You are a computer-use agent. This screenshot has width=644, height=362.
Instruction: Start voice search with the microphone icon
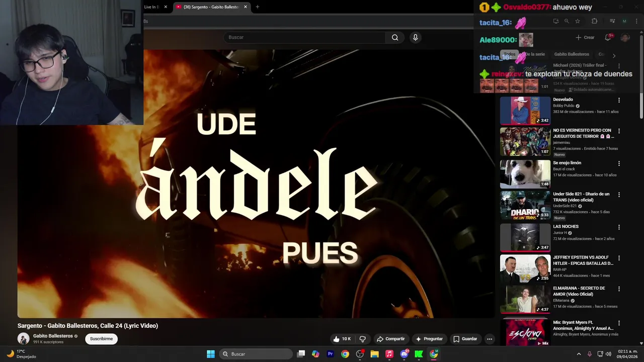(x=415, y=37)
